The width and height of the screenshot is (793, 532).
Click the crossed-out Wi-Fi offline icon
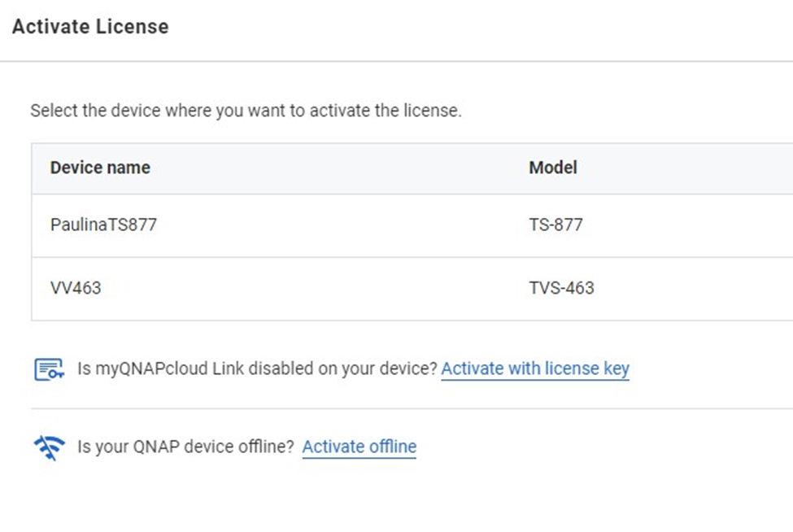pyautogui.click(x=49, y=447)
